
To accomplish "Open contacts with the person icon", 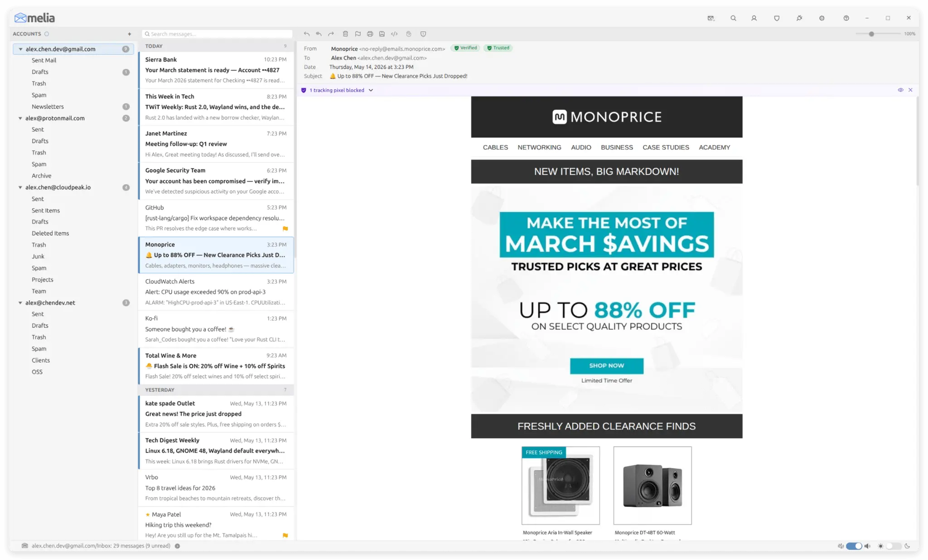I will 754,18.
